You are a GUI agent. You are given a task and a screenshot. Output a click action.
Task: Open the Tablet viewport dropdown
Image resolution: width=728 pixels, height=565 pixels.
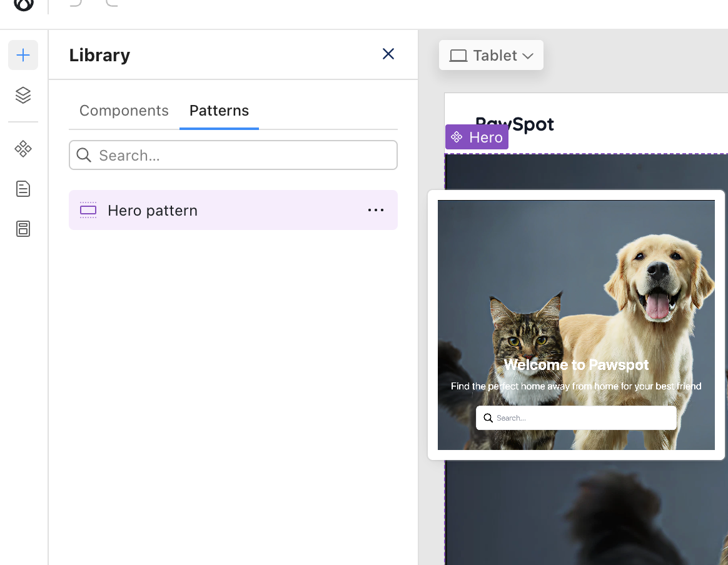[491, 56]
